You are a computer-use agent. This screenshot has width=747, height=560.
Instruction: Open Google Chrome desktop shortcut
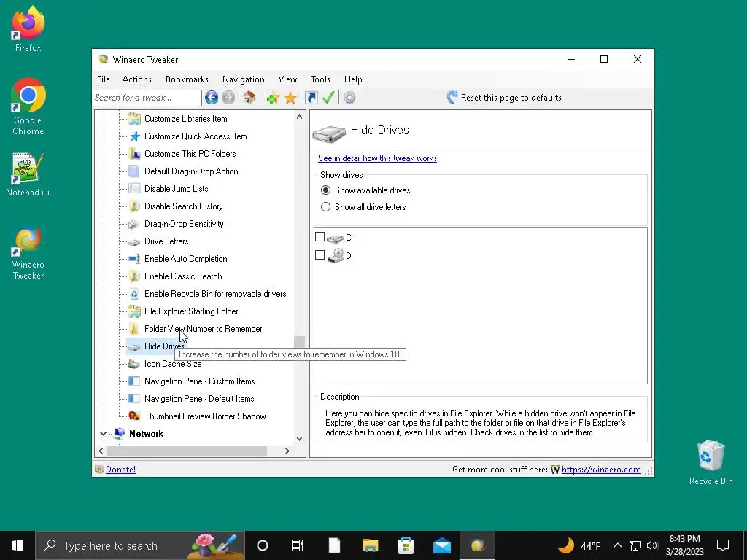[28, 106]
